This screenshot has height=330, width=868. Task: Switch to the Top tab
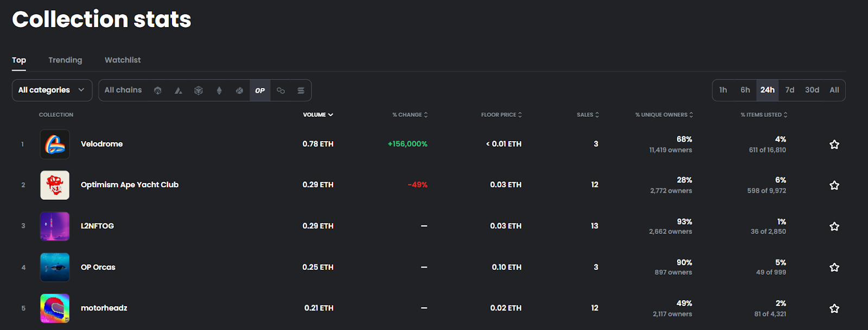coord(19,60)
